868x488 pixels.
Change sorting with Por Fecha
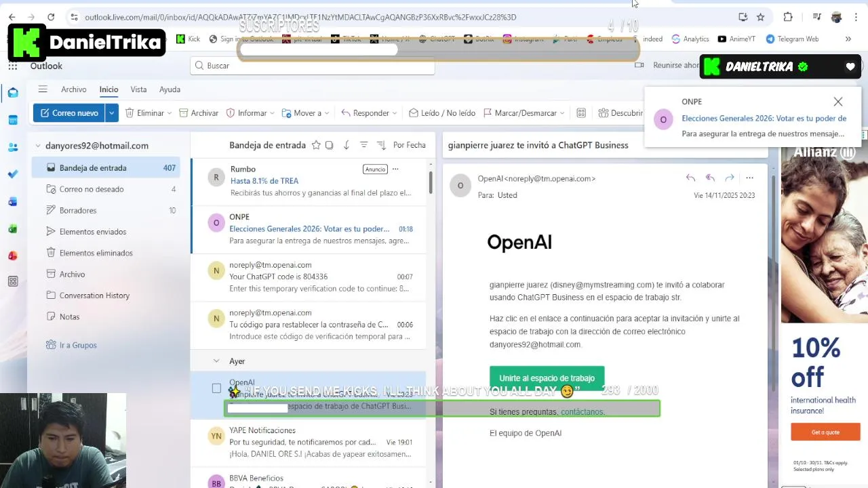point(410,145)
